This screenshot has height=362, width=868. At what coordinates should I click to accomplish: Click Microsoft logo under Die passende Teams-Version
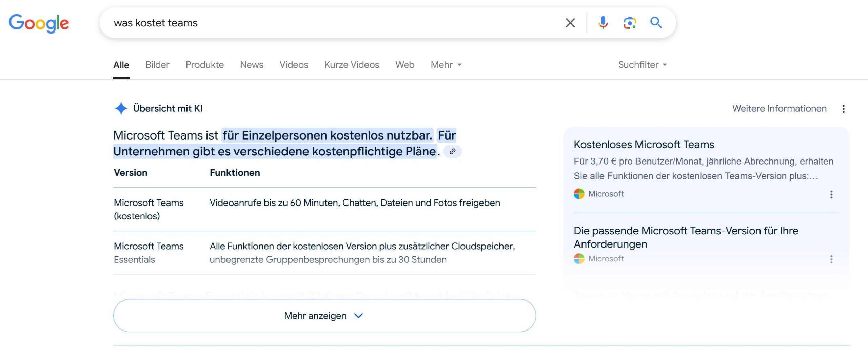tap(579, 258)
